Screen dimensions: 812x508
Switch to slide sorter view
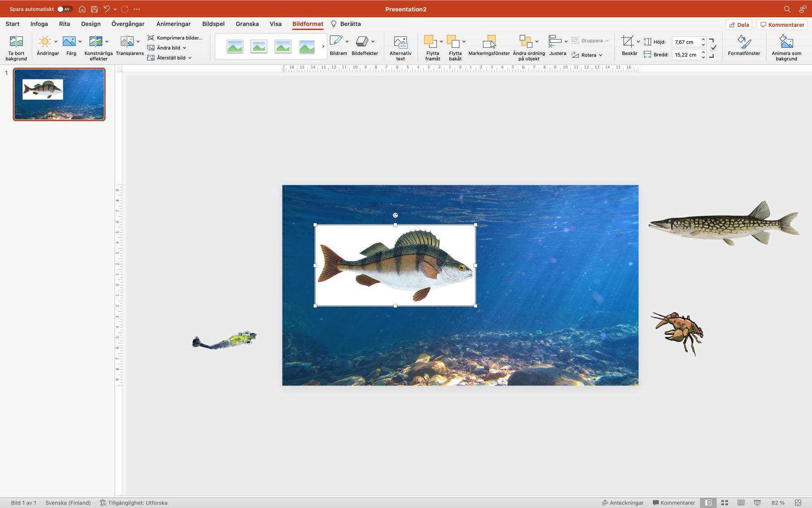tap(725, 503)
